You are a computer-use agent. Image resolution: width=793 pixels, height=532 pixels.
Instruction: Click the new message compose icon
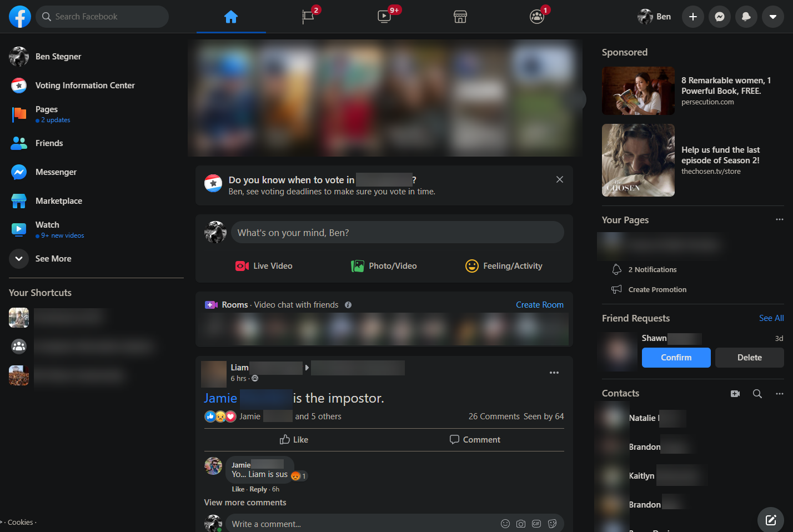pyautogui.click(x=771, y=520)
